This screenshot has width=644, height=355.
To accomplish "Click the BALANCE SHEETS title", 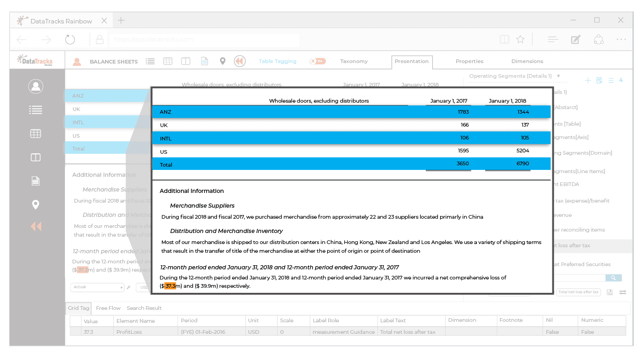I will click(x=114, y=62).
